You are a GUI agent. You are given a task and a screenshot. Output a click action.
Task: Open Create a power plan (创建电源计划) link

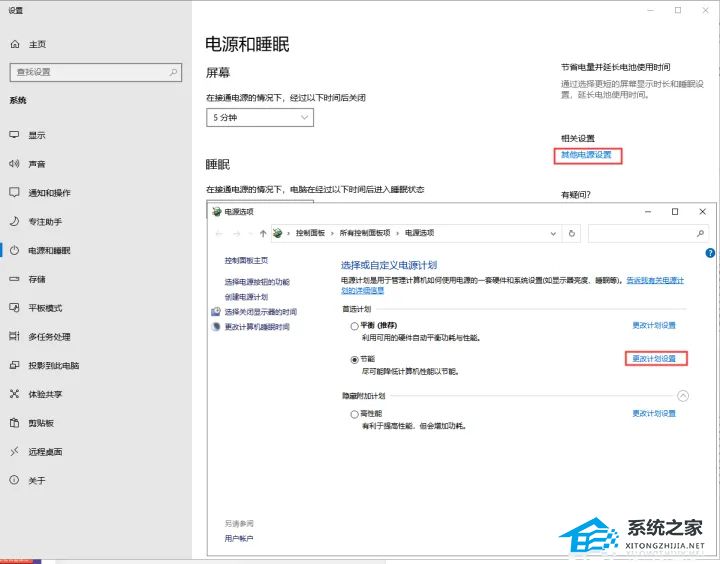(x=246, y=297)
